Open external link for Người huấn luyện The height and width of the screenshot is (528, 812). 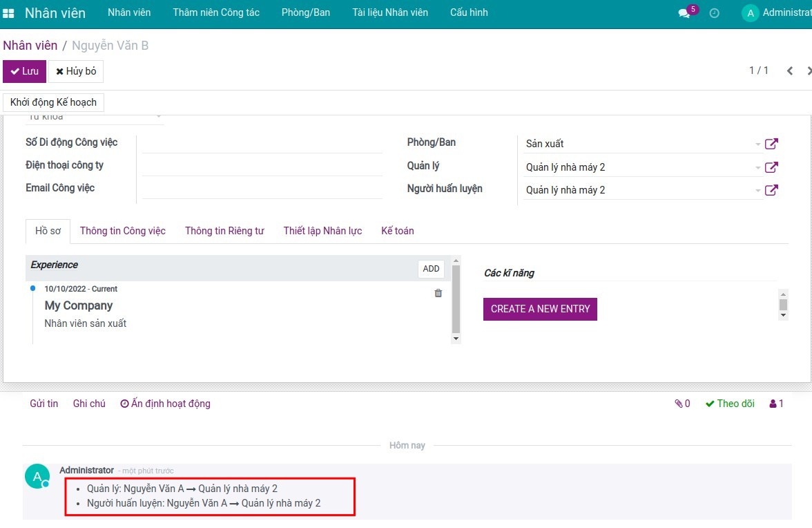(x=771, y=190)
